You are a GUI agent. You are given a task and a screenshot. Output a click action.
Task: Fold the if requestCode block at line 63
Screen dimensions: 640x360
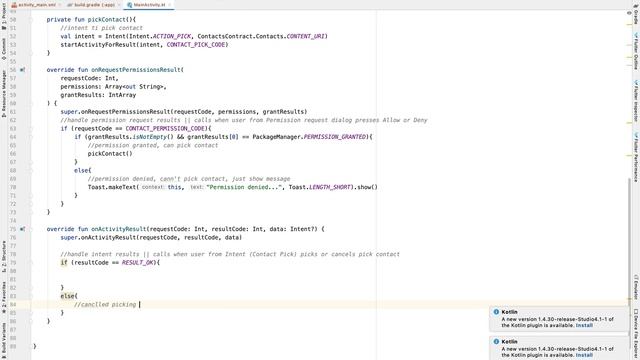tap(30, 129)
